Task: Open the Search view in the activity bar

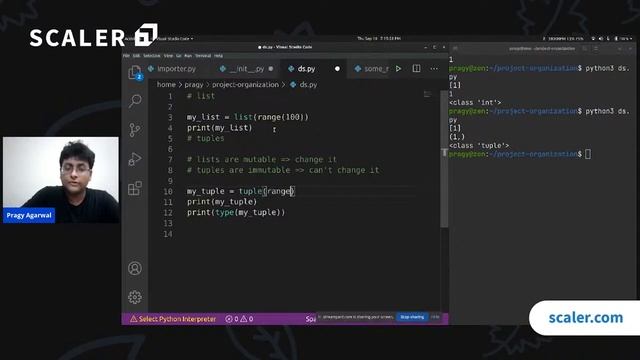Action: tap(135, 100)
